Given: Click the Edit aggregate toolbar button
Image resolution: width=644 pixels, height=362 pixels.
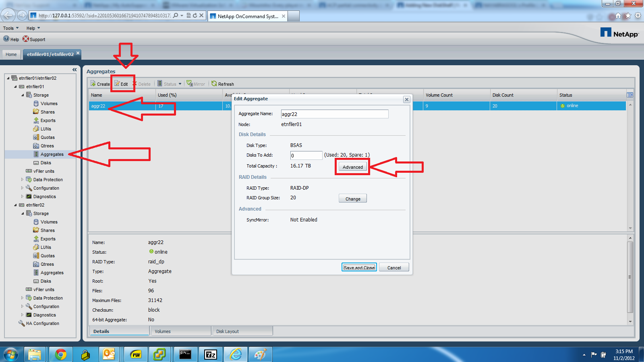Looking at the screenshot, I should (121, 84).
